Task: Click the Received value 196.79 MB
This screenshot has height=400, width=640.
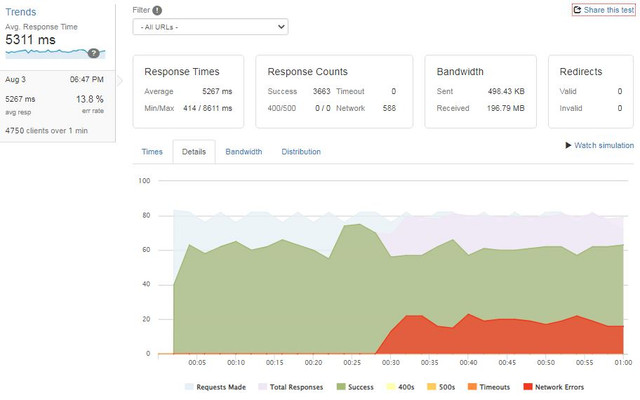Action: 506,108
